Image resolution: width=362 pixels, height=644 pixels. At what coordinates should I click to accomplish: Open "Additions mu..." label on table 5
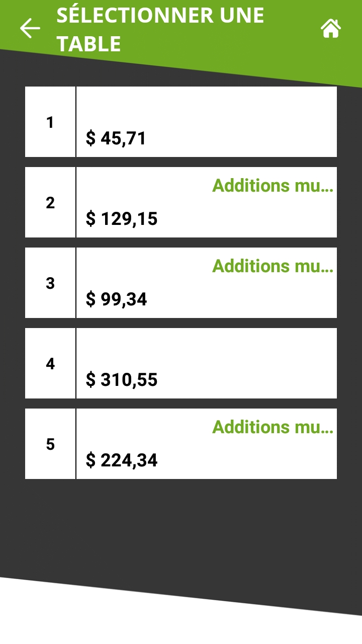pyautogui.click(x=273, y=427)
